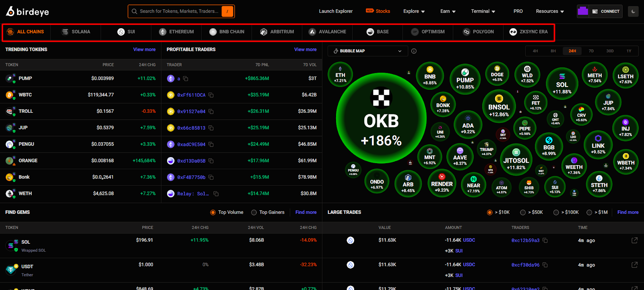Click the RENDER bubble
This screenshot has height=290, width=644.
(x=442, y=183)
